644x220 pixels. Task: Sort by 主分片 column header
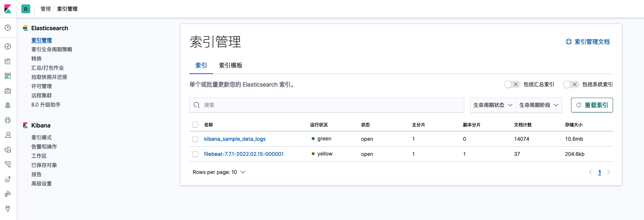(x=419, y=125)
